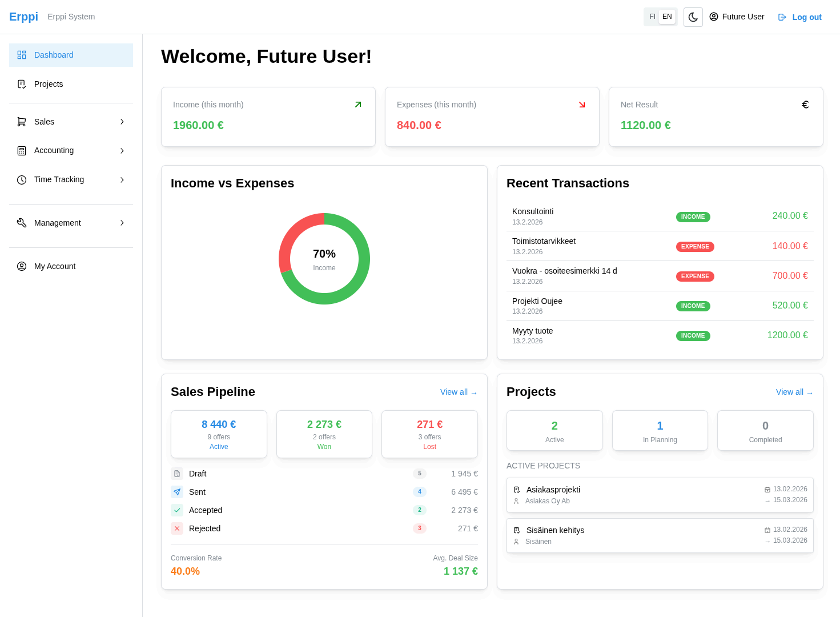Click the euro icon on Net Result card
840x617 pixels.
coord(805,105)
